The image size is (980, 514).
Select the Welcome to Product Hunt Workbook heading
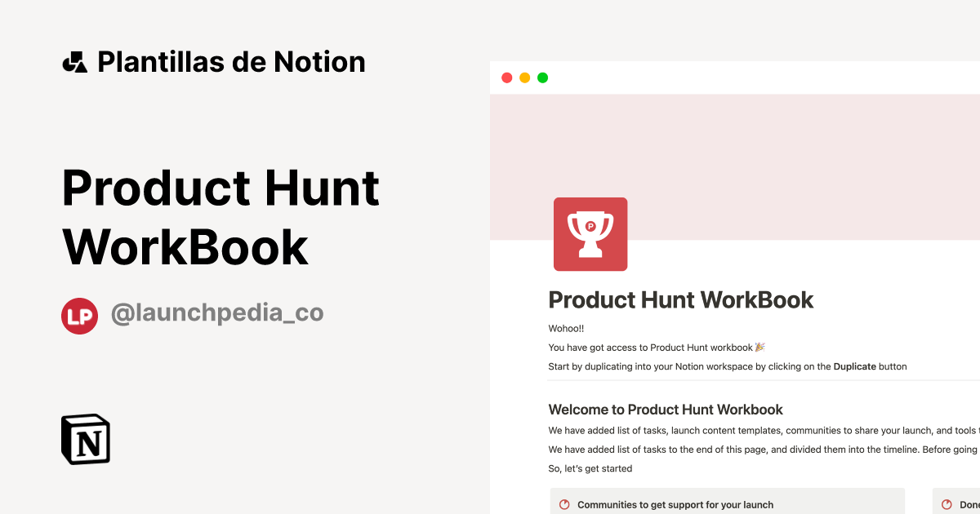coord(665,409)
